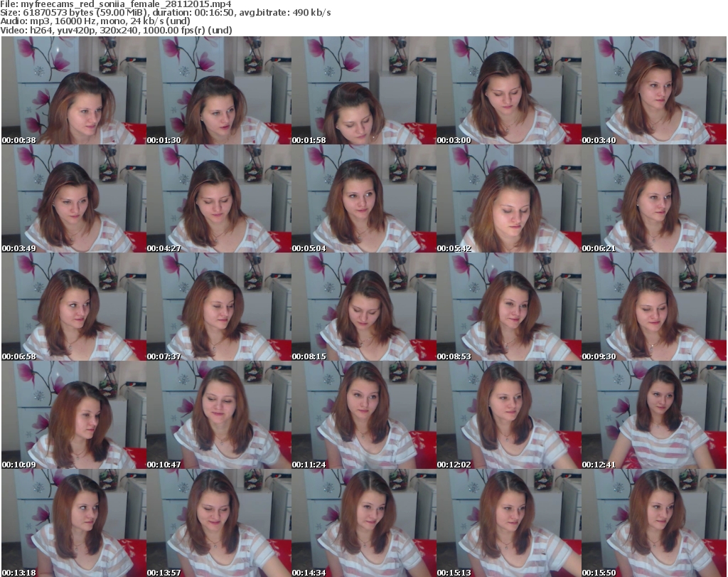The image size is (728, 577).
Task: View the capture labeled 00:14:34
Action: click(363, 523)
